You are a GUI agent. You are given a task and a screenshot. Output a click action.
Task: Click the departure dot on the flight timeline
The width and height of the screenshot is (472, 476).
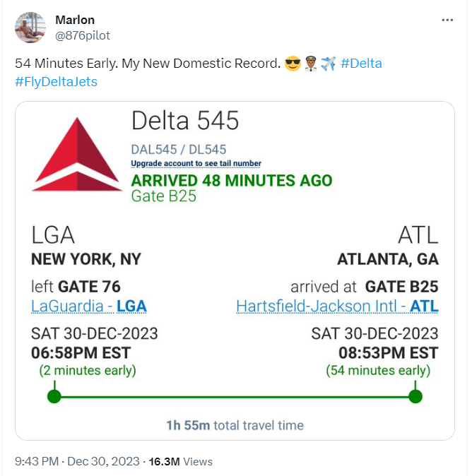click(x=54, y=396)
